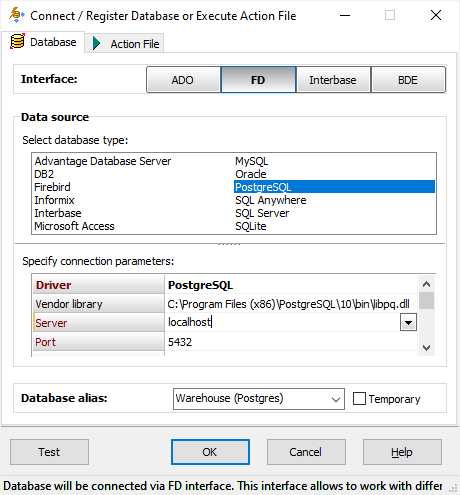Screen dimensions: 460x495
Task: Click the application icon in title bar
Action: click(x=16, y=15)
